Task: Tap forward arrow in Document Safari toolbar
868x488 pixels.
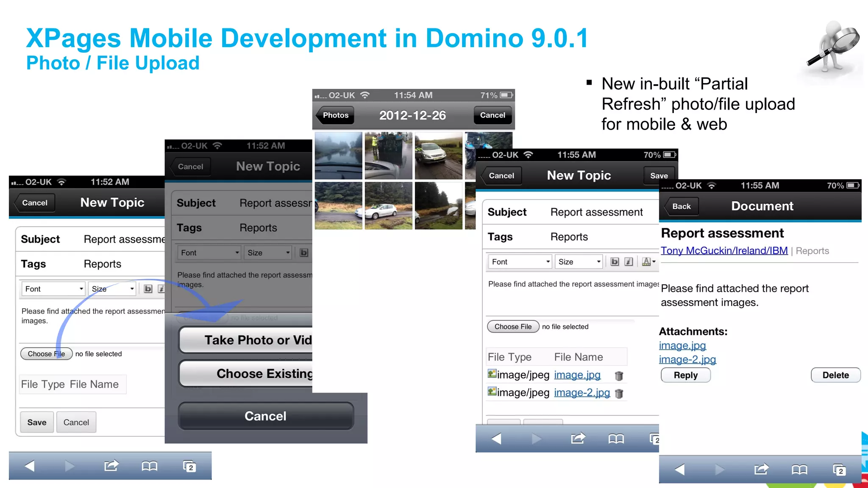Action: pos(720,469)
